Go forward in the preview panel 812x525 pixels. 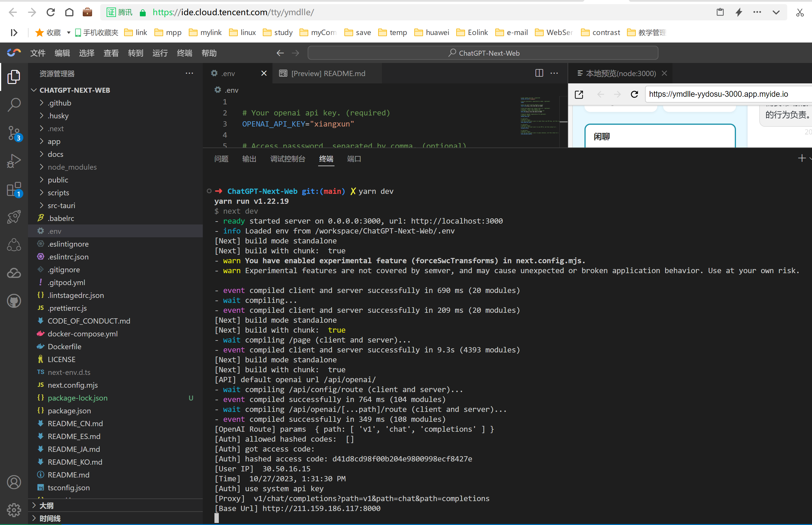tap(617, 94)
